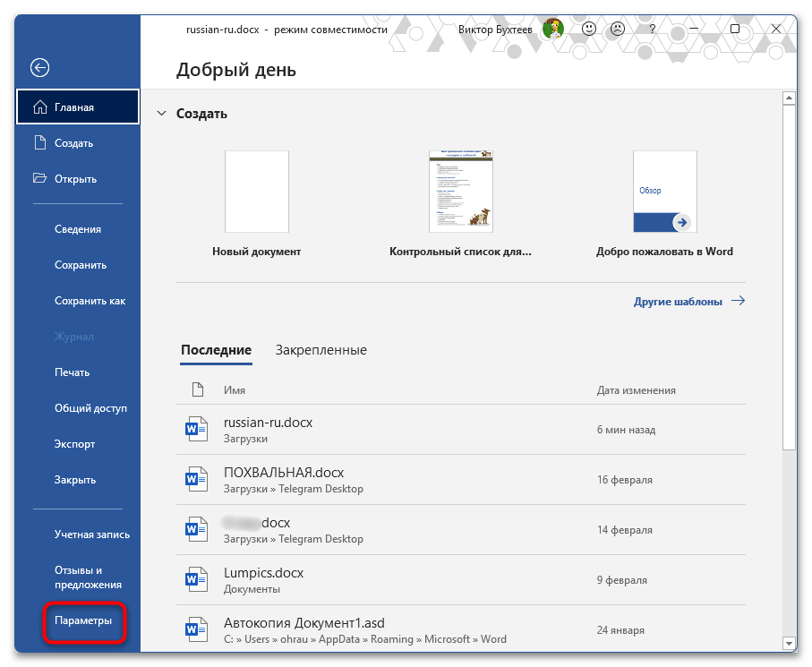Click Word icon of russian-ru.docx
812x667 pixels.
tap(197, 430)
